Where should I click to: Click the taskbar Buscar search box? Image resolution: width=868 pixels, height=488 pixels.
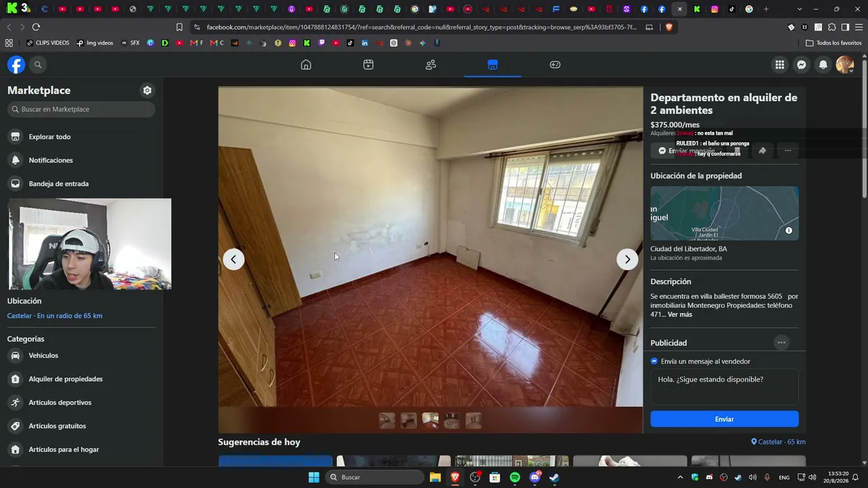375,477
